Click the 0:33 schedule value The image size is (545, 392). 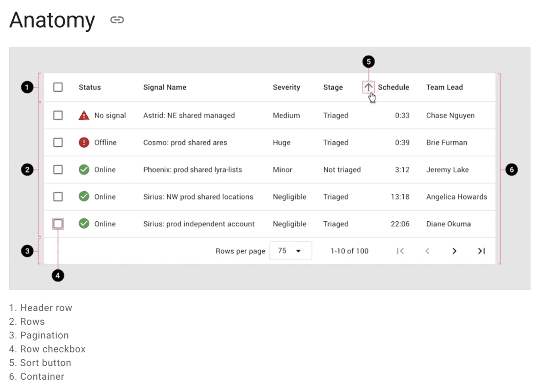click(x=402, y=115)
